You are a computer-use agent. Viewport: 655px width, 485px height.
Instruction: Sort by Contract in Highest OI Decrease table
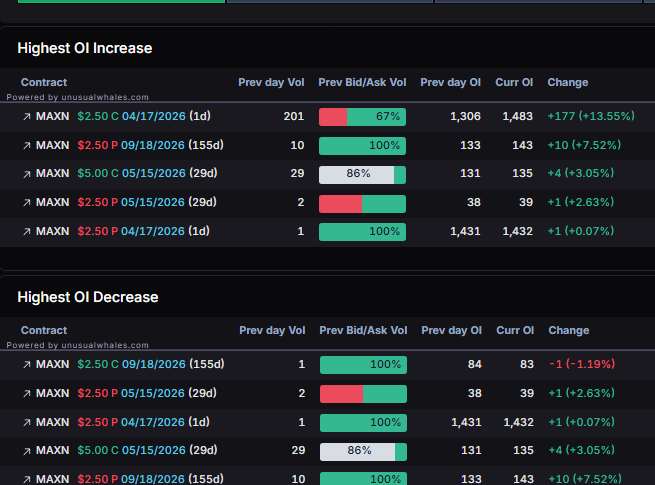pos(44,330)
